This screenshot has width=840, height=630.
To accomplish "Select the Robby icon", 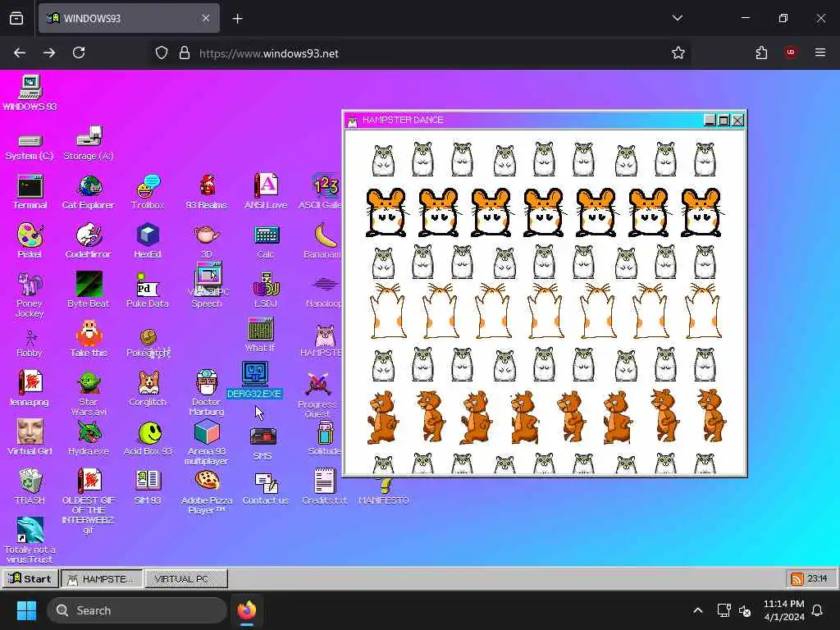I will click(x=30, y=344).
